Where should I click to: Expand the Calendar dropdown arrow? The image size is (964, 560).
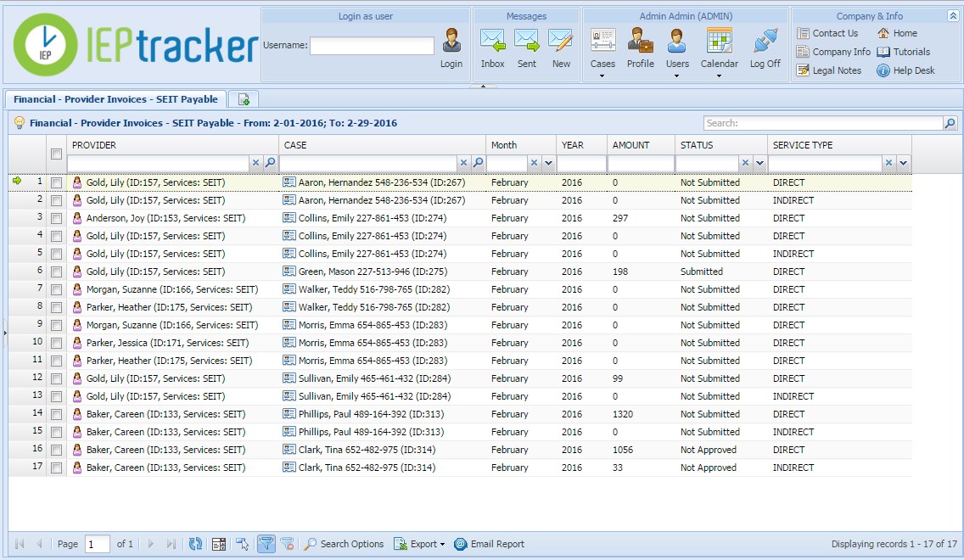point(719,76)
